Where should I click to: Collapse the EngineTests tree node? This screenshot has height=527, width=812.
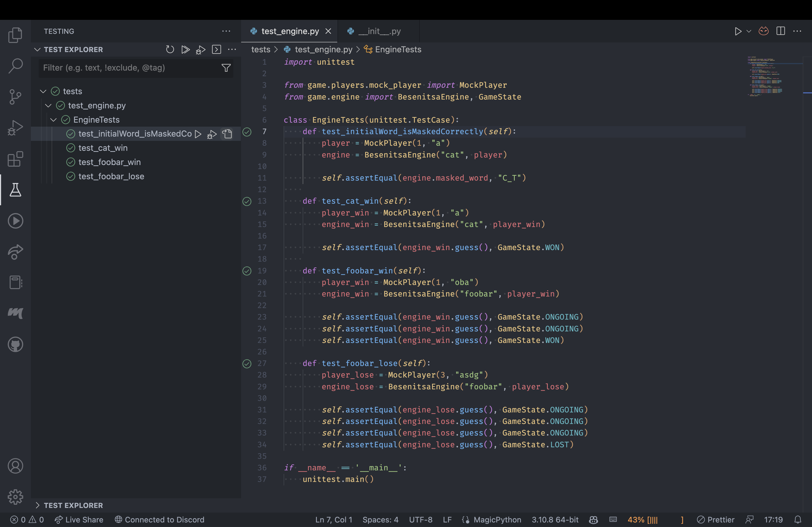coord(53,120)
